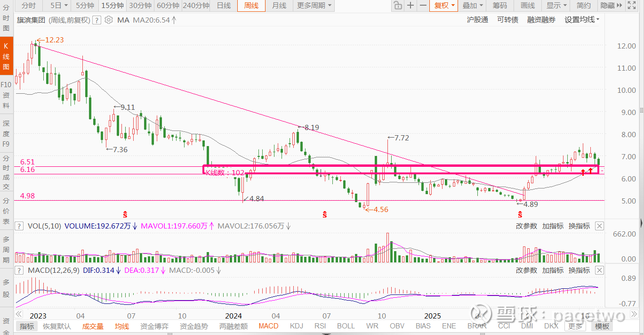This screenshot has height=335, width=644.
Task: Open 多周期 in left sidebar
Action: tap(6, 250)
